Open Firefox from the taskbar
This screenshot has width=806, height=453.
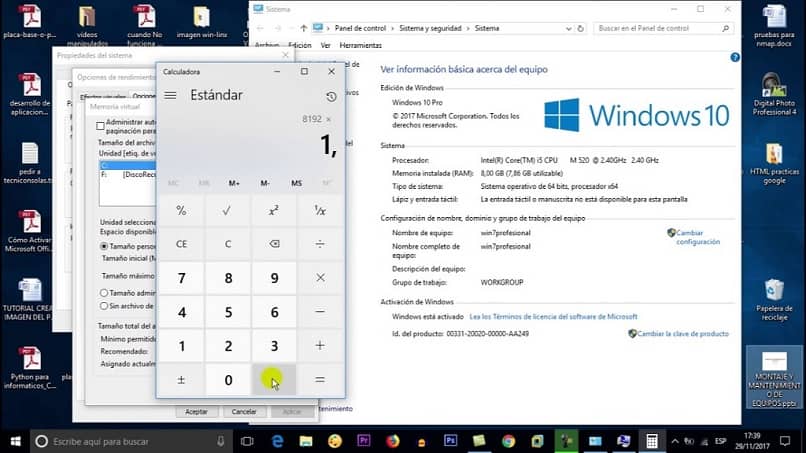coord(392,441)
